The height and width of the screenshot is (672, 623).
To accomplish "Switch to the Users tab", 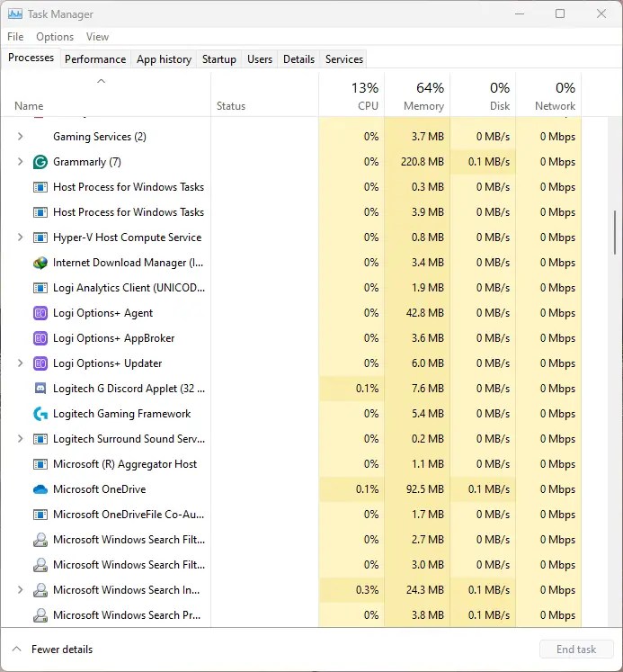I will tap(260, 59).
